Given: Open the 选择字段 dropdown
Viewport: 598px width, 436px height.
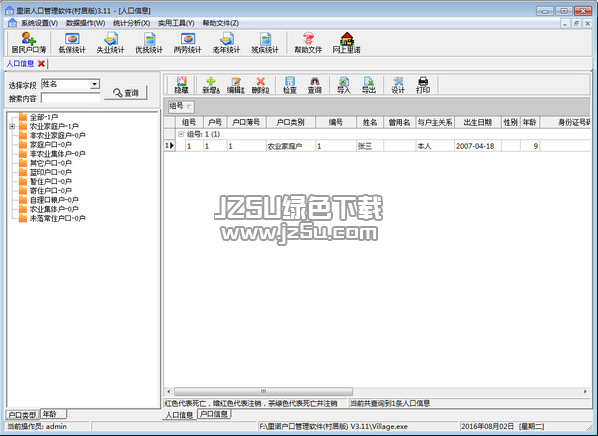Looking at the screenshot, I should (94, 84).
